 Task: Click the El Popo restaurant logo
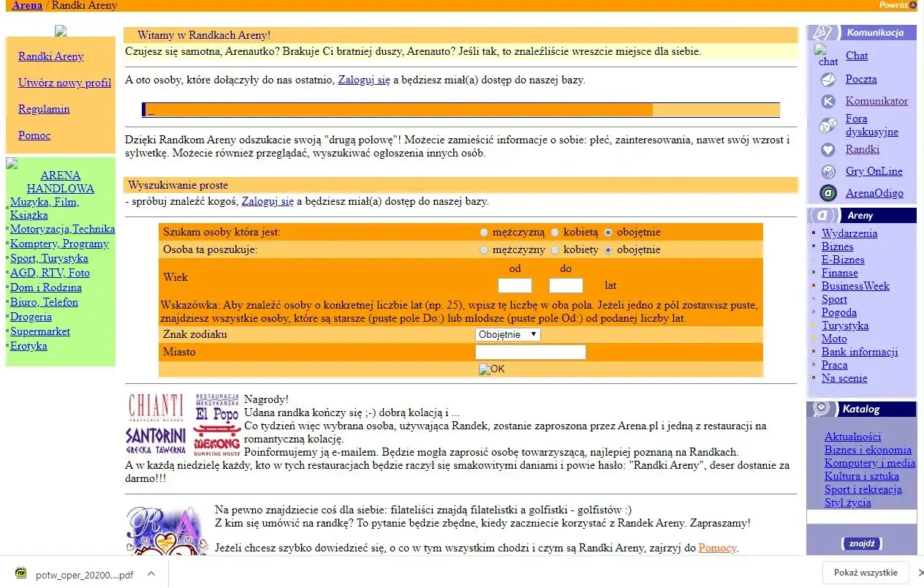217,408
